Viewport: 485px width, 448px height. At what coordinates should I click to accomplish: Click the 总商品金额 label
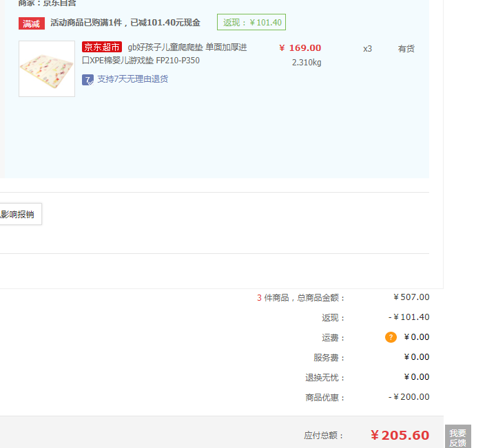click(x=320, y=298)
